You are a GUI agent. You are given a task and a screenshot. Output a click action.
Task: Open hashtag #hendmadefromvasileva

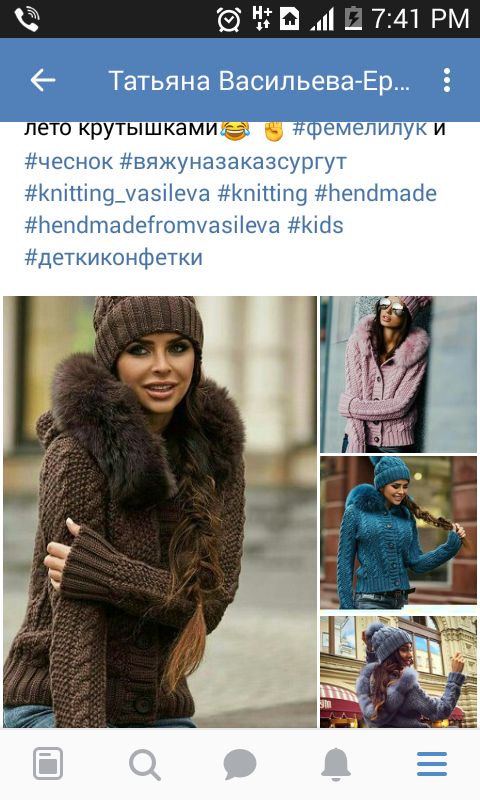[x=152, y=226]
